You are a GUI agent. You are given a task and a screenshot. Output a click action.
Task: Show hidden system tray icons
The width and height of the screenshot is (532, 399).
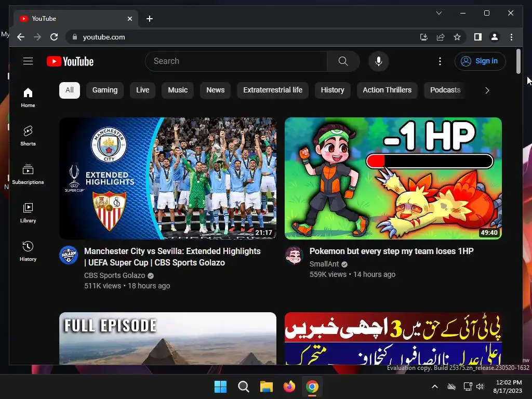pyautogui.click(x=435, y=387)
